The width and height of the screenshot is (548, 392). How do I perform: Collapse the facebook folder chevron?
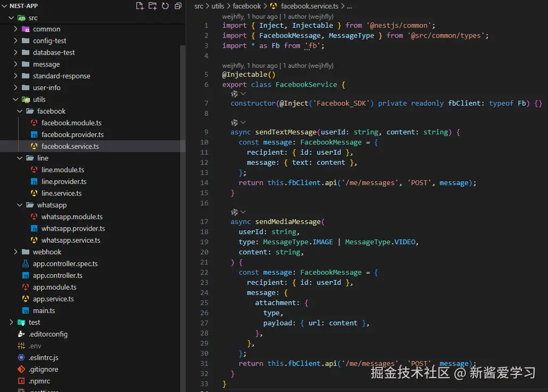[x=20, y=111]
